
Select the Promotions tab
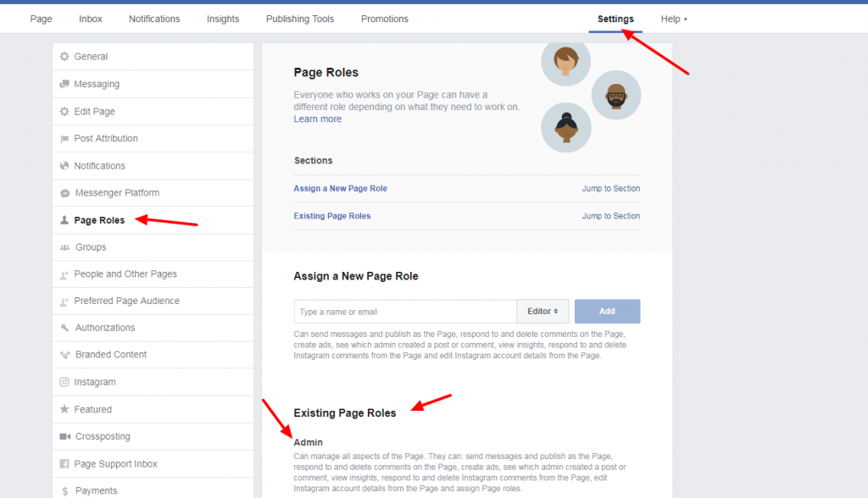pyautogui.click(x=385, y=19)
